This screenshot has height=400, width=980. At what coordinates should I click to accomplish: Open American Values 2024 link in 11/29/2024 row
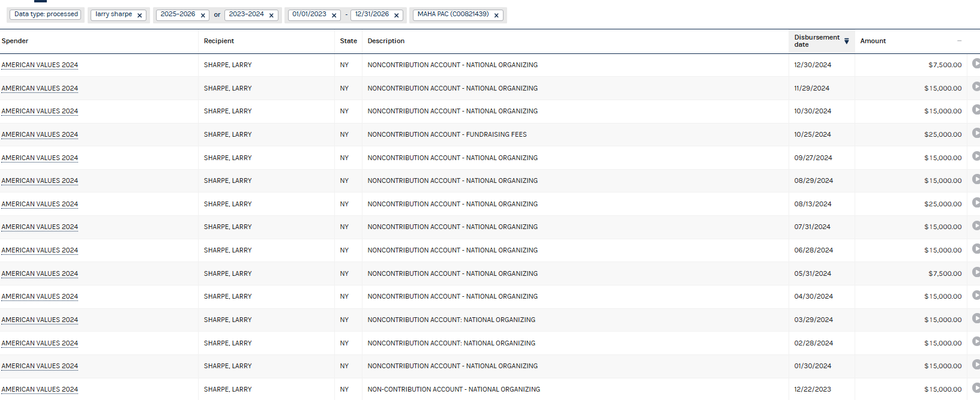click(x=40, y=88)
